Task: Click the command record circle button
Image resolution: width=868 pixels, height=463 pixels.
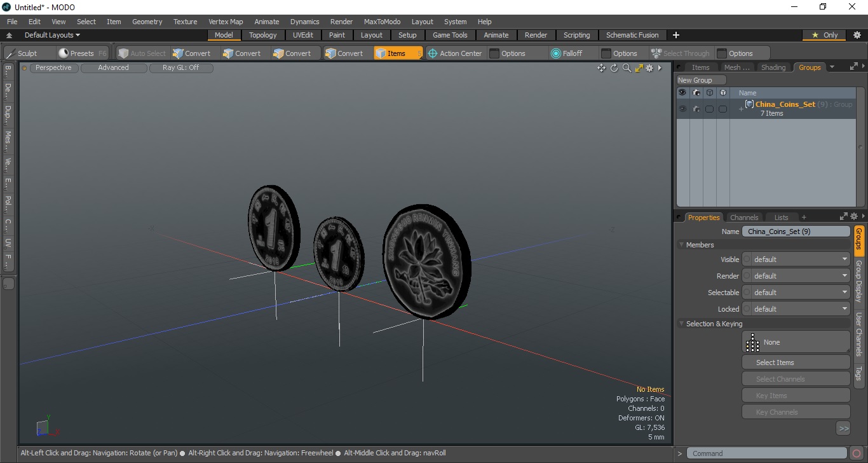Action: coord(857,453)
